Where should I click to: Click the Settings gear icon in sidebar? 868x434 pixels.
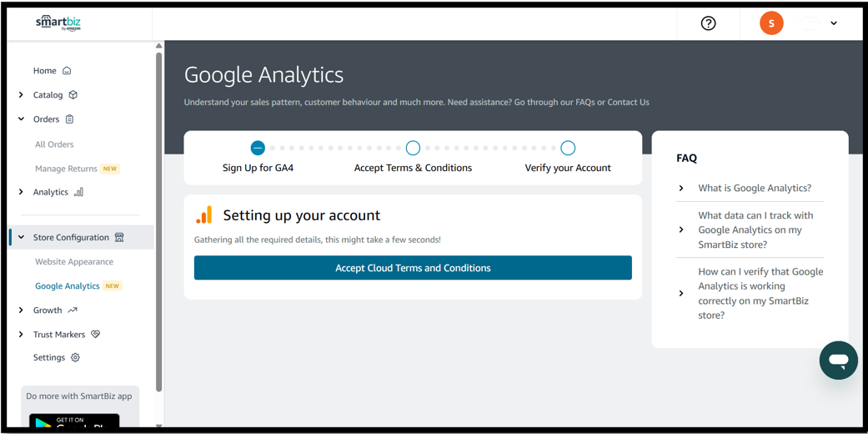pos(75,357)
